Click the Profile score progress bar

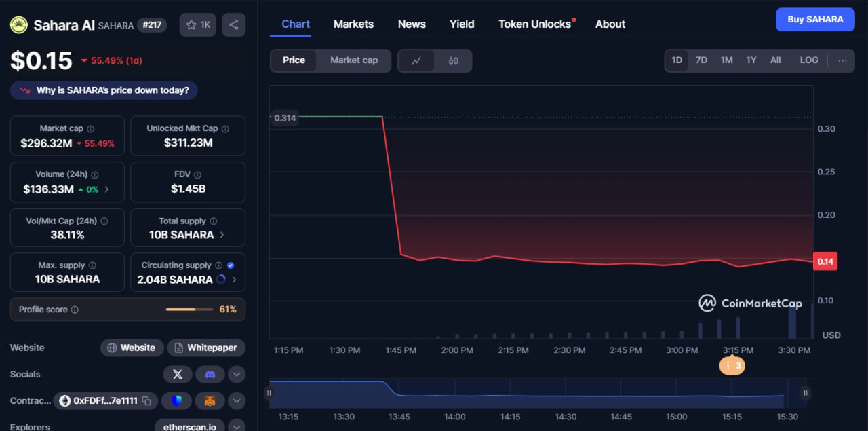coord(190,310)
